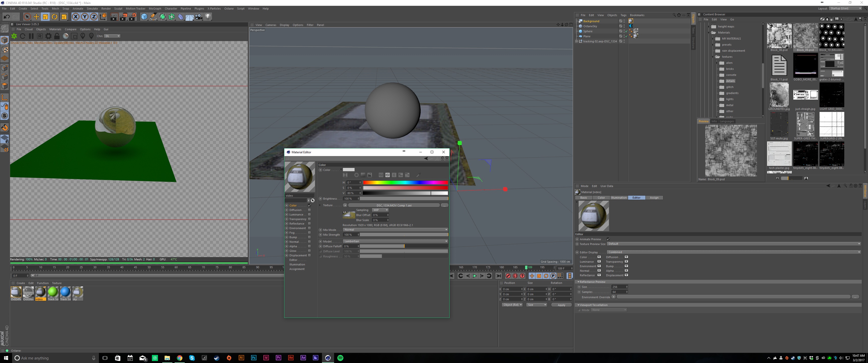868x363 pixels.
Task: Open the MoGraph menu
Action: [155, 8]
